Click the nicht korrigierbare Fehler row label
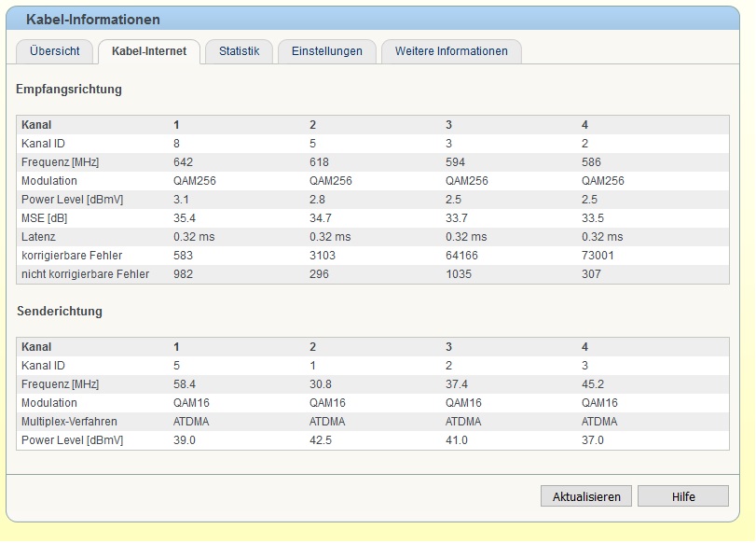The height and width of the screenshot is (543, 756). tap(85, 274)
